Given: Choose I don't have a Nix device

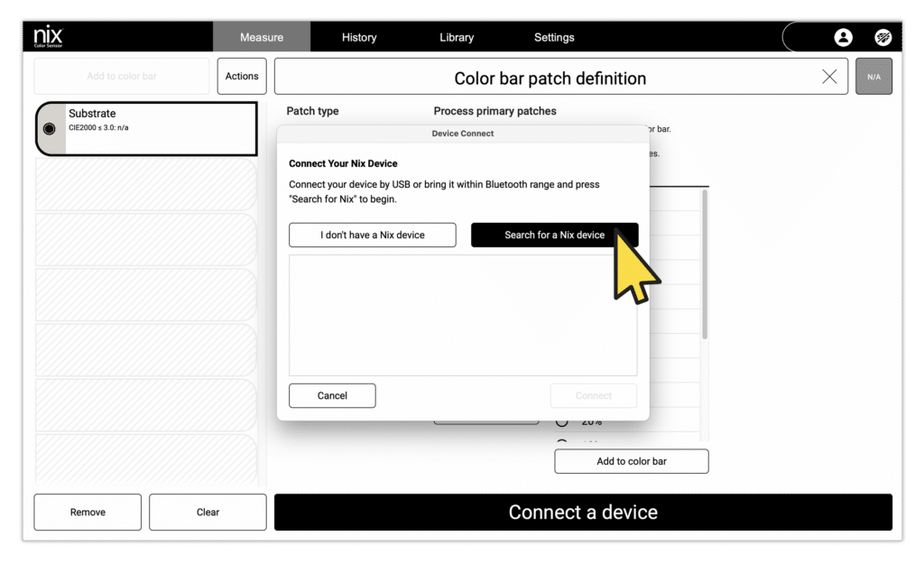Looking at the screenshot, I should click(372, 234).
